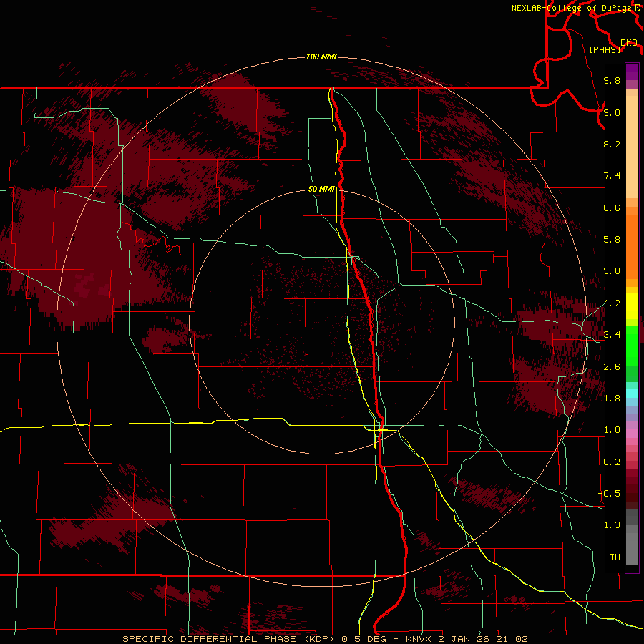644x644 pixels.
Task: Pick the purple top segment of the color bar
Action: (632, 72)
